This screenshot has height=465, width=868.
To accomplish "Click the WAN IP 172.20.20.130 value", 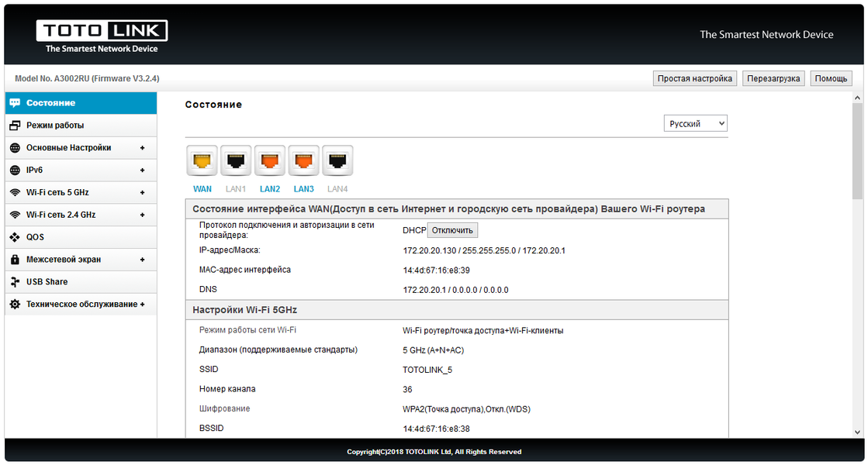I will (x=430, y=250).
